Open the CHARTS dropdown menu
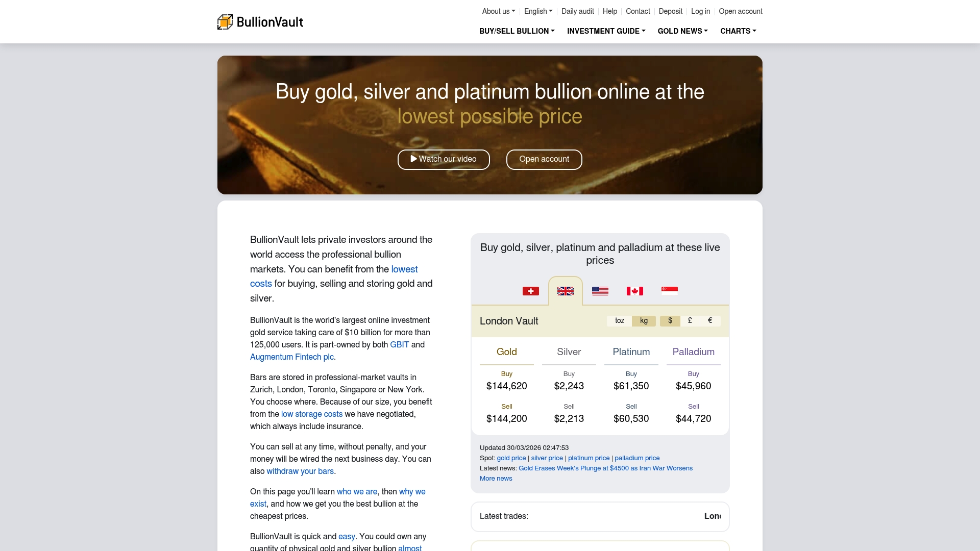Image resolution: width=980 pixels, height=551 pixels. click(738, 31)
